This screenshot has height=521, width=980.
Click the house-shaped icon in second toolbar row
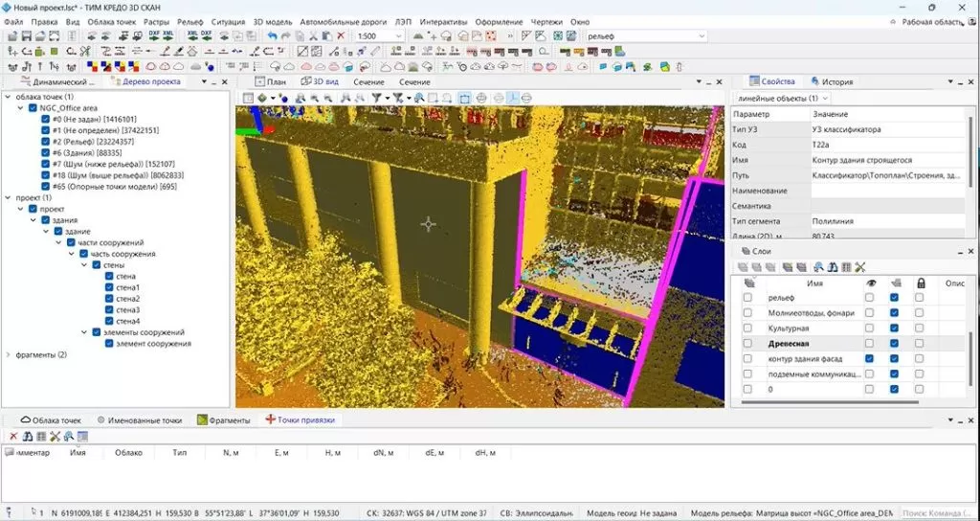click(192, 52)
